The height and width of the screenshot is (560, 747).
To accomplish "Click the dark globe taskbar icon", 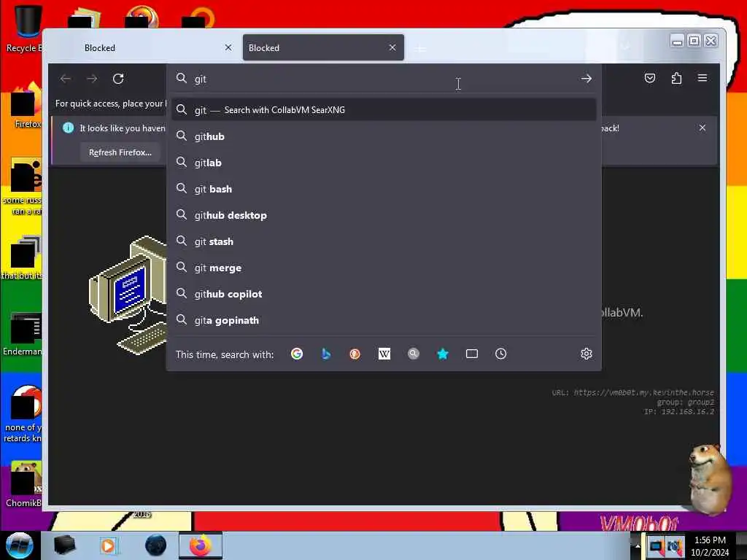I will 156,545.
